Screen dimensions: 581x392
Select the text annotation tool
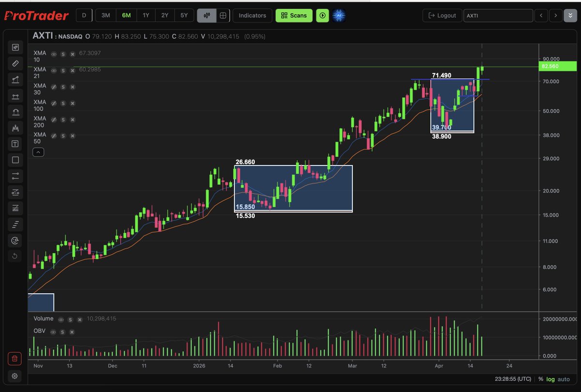[x=15, y=144]
